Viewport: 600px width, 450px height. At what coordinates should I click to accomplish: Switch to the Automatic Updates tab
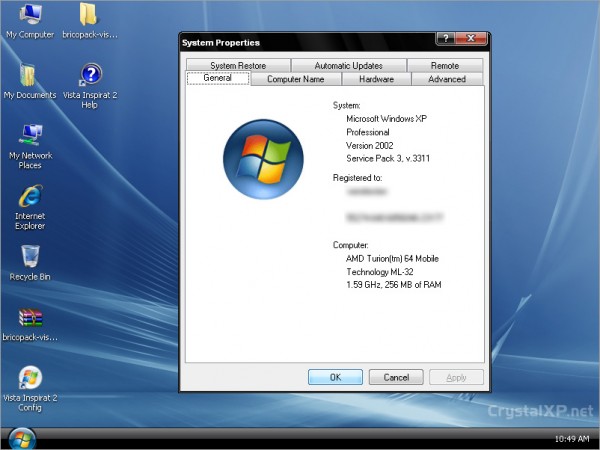coord(349,65)
